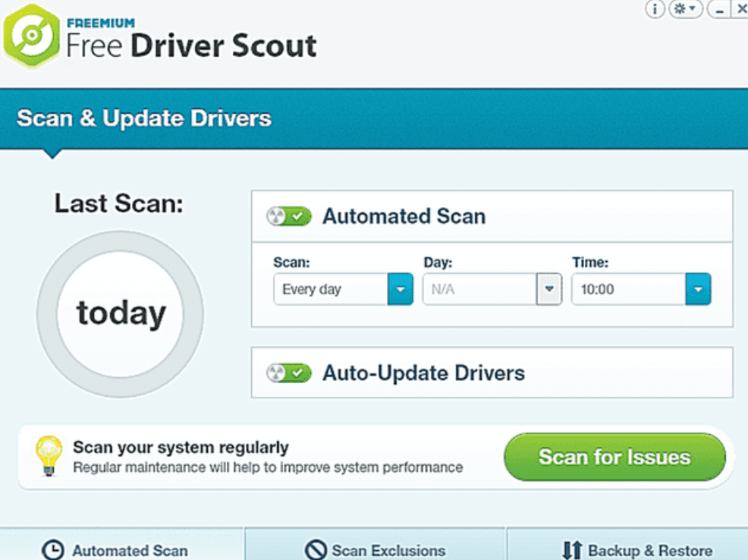Click the lightbulb tip icon
The width and height of the screenshot is (748, 560).
click(x=49, y=455)
